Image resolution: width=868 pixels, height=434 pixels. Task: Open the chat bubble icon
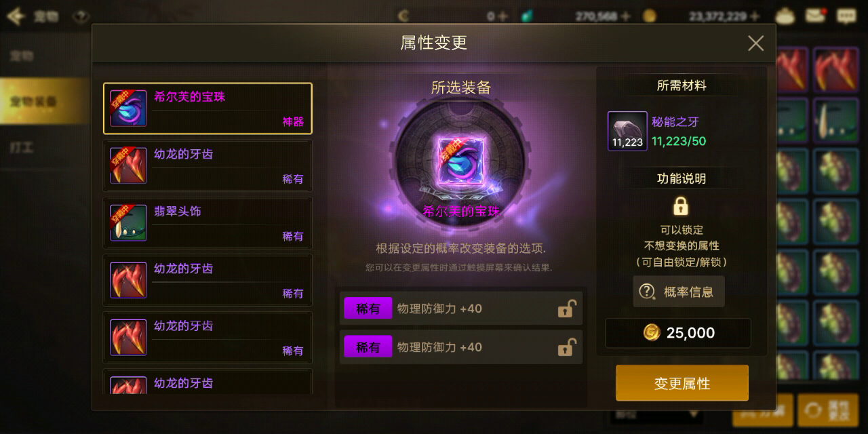point(846,16)
